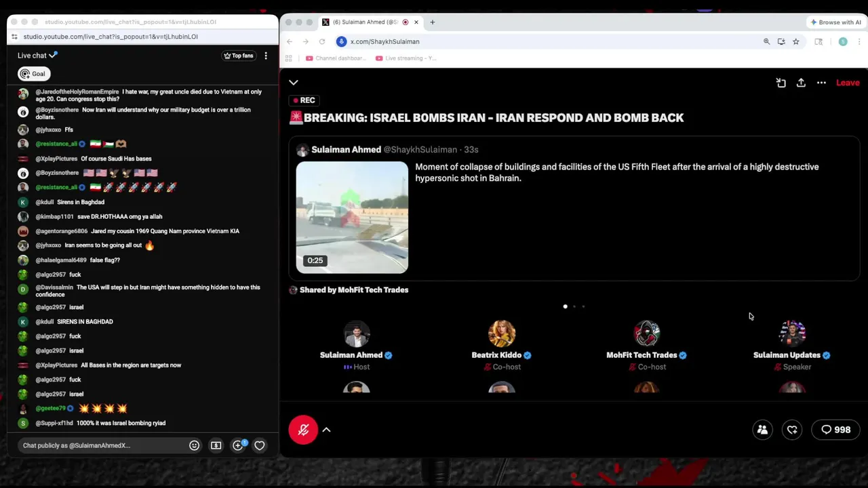Open the emoji picker in chat input
This screenshot has height=488, width=868.
pyautogui.click(x=194, y=445)
